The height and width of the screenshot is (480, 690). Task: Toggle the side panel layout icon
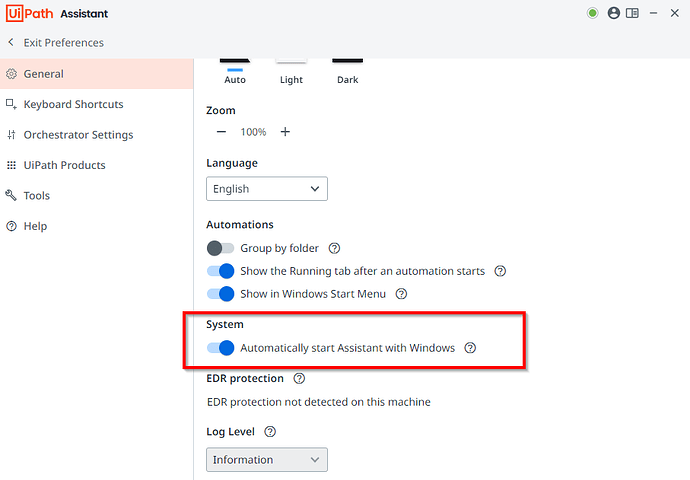pos(632,13)
